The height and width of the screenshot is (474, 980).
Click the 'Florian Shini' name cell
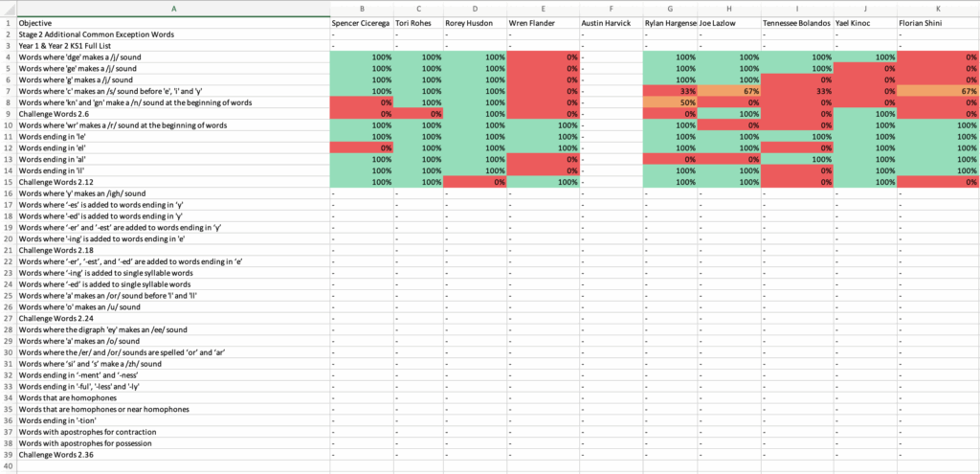938,22
